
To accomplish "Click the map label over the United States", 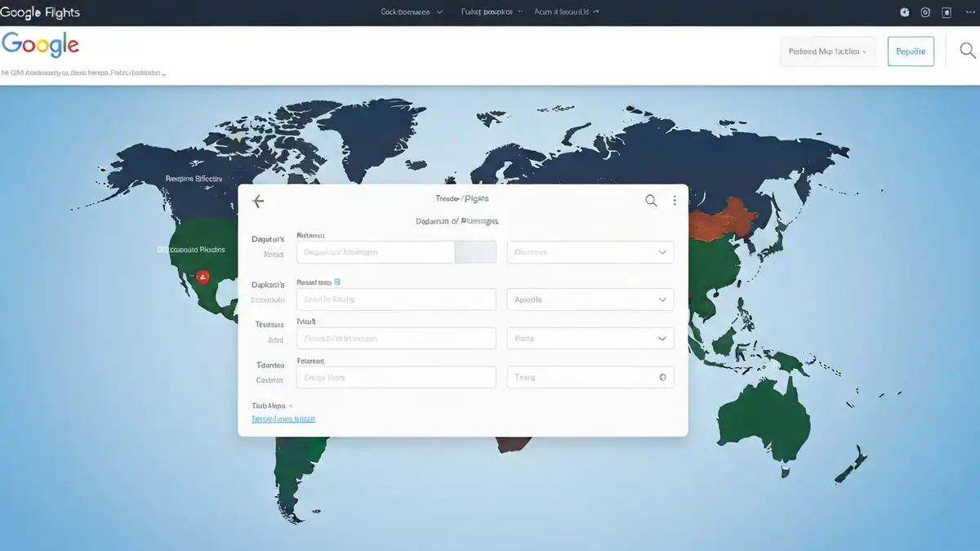I will tap(190, 249).
